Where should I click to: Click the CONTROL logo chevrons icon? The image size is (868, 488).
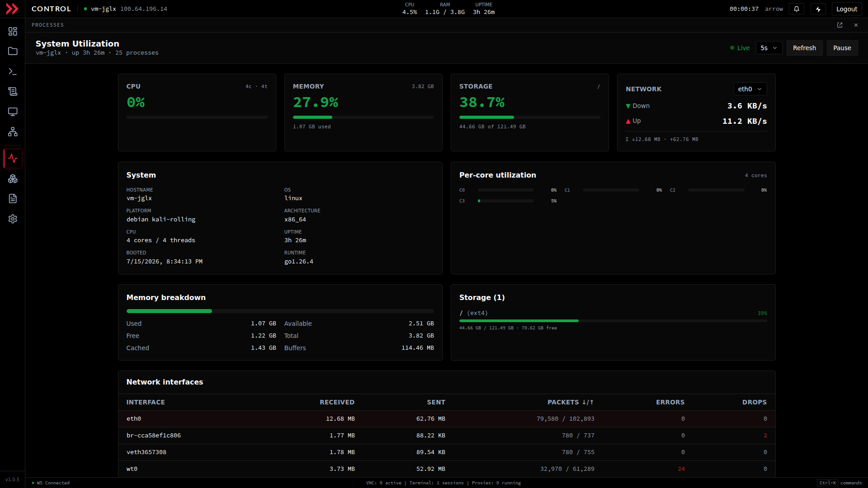(12, 9)
